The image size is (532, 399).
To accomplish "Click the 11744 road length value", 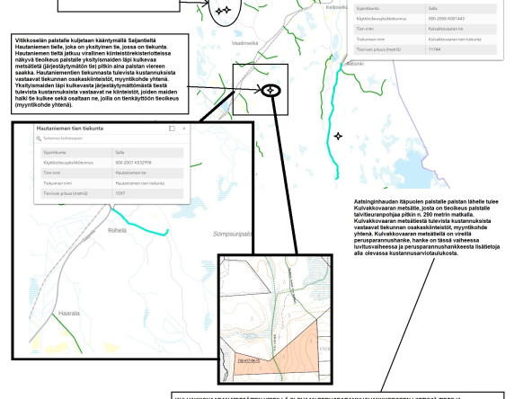I will 434,49.
